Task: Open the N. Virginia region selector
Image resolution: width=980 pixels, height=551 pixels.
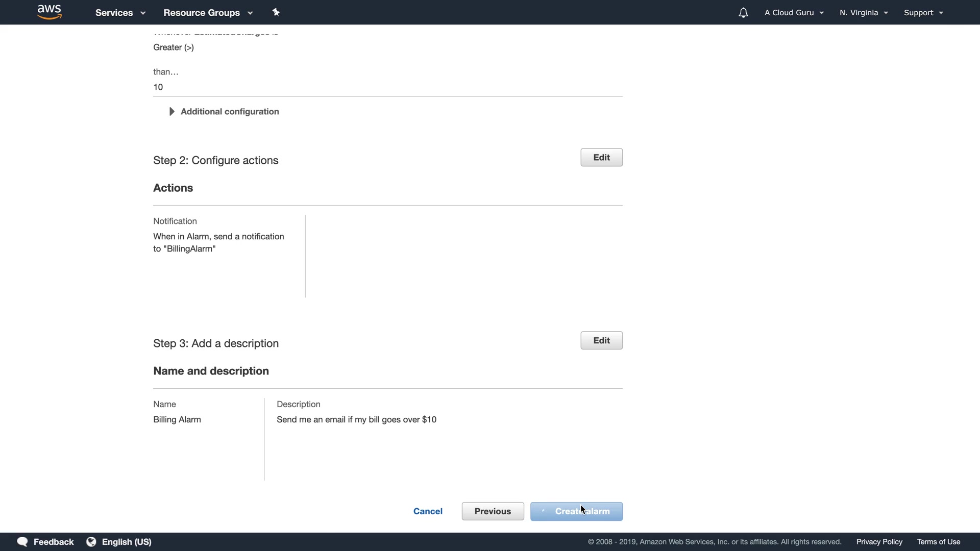Action: tap(864, 13)
